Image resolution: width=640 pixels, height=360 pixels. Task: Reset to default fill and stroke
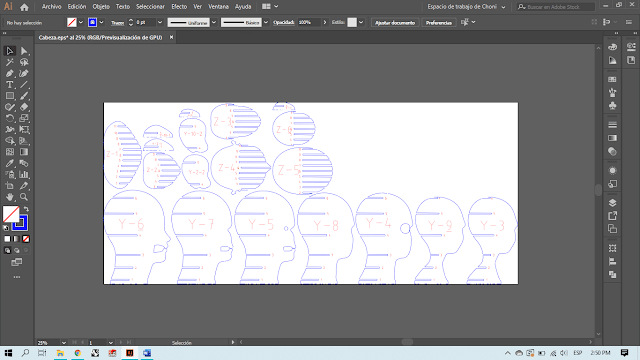click(x=6, y=228)
